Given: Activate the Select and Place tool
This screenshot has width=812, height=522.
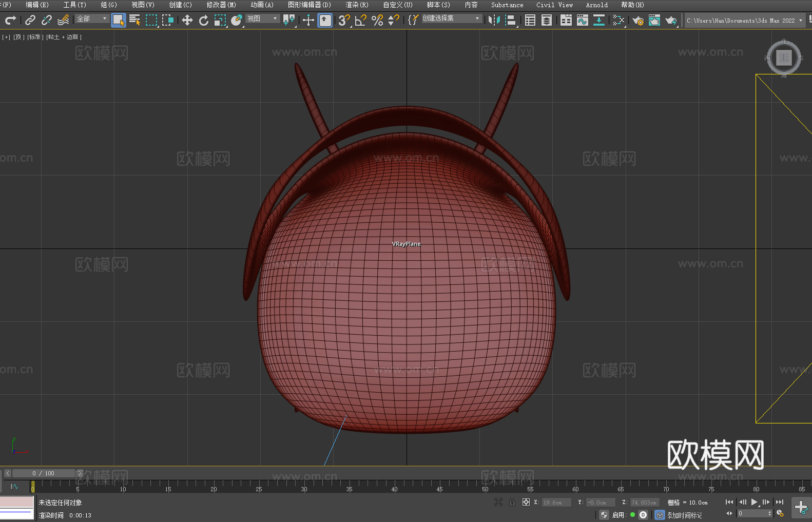Looking at the screenshot, I should 237,21.
